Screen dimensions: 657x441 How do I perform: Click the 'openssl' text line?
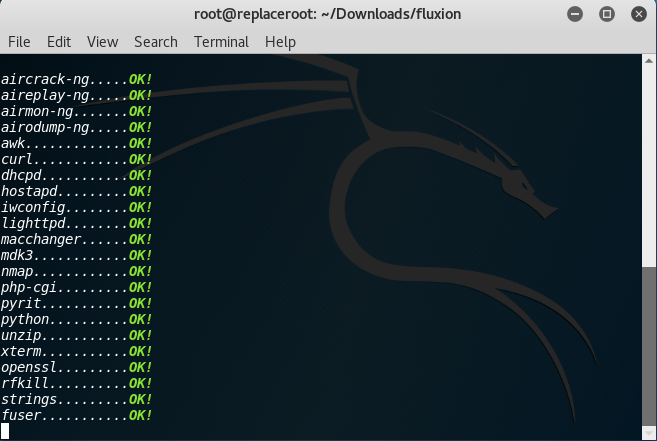click(76, 367)
